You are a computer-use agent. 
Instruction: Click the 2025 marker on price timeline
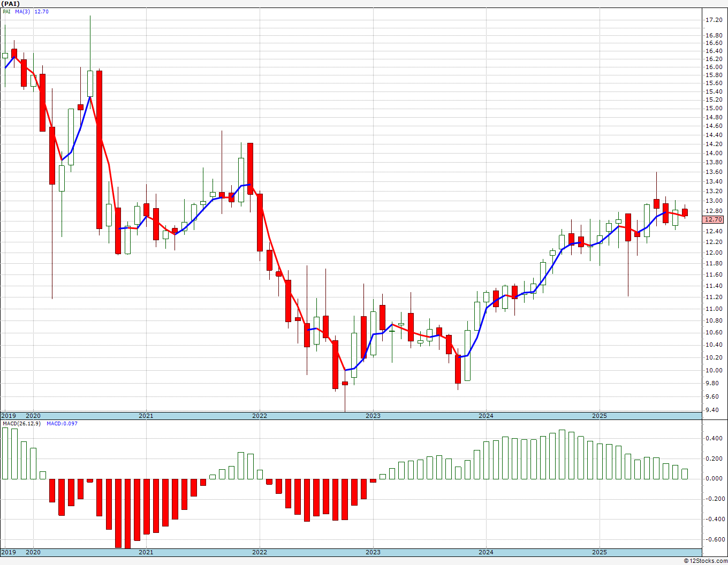coord(599,416)
